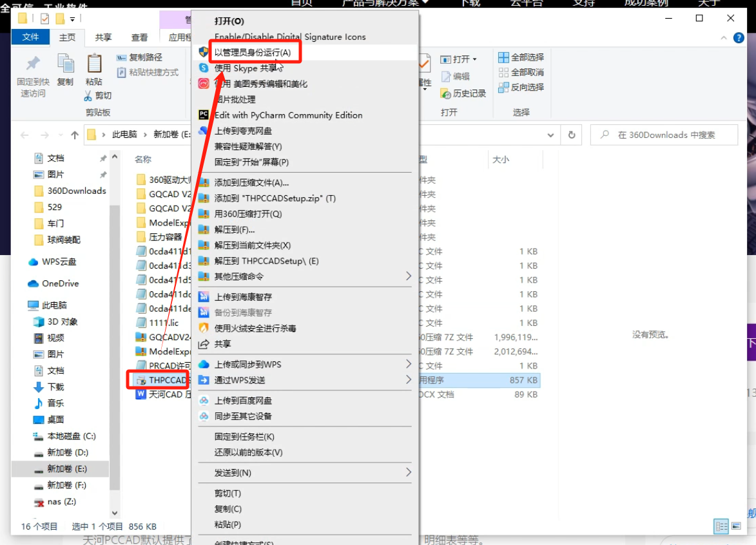Expand the 上传或同步到WPS submenu

click(409, 364)
